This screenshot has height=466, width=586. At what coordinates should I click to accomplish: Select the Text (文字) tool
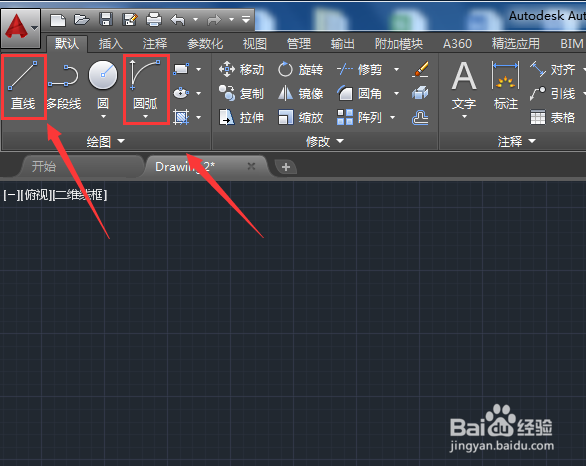pos(464,87)
